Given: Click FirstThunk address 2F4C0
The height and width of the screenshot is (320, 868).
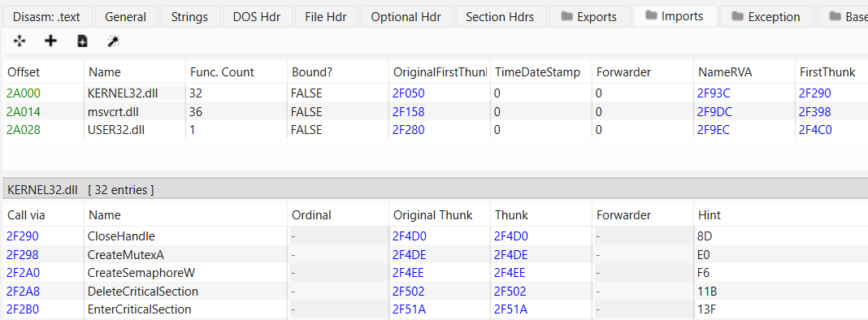Looking at the screenshot, I should point(815,130).
